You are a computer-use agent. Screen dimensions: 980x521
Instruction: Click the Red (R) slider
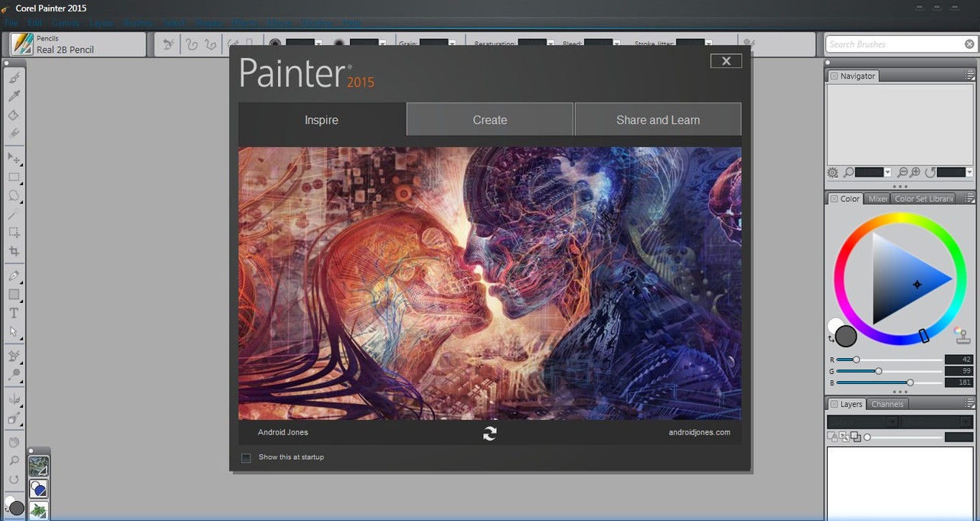click(x=890, y=360)
